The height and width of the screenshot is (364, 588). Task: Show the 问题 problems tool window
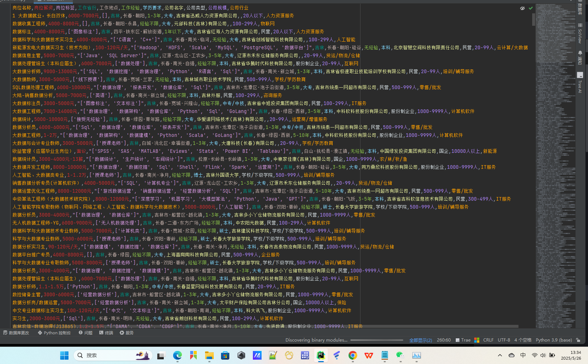coord(86,333)
